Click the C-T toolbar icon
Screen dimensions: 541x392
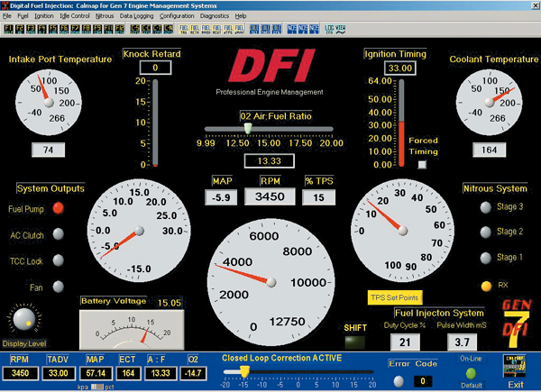(x=157, y=29)
